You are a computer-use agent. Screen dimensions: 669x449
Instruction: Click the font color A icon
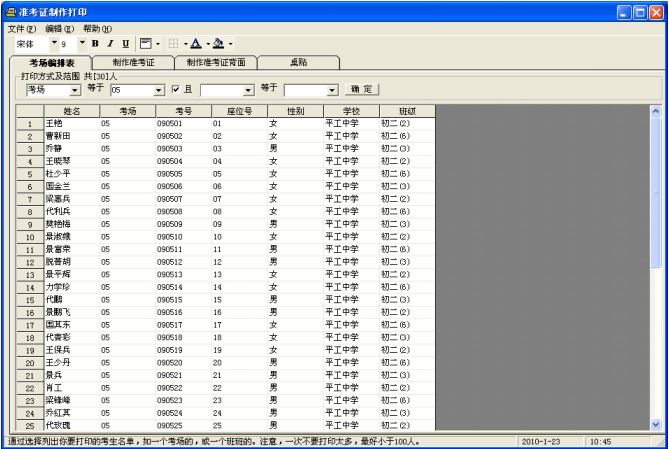tap(196, 44)
